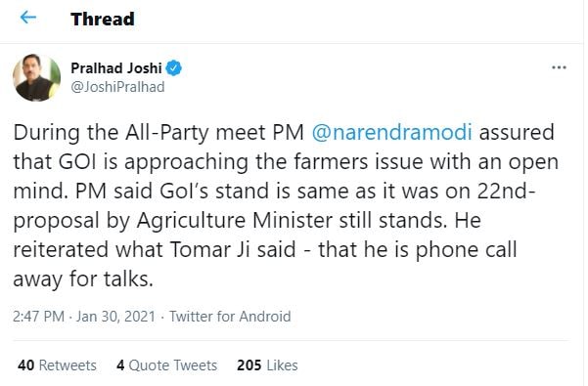Viewport: 588px width, 386px height.
Task: Click the "Tomar Ji said" phrase
Action: (x=233, y=250)
